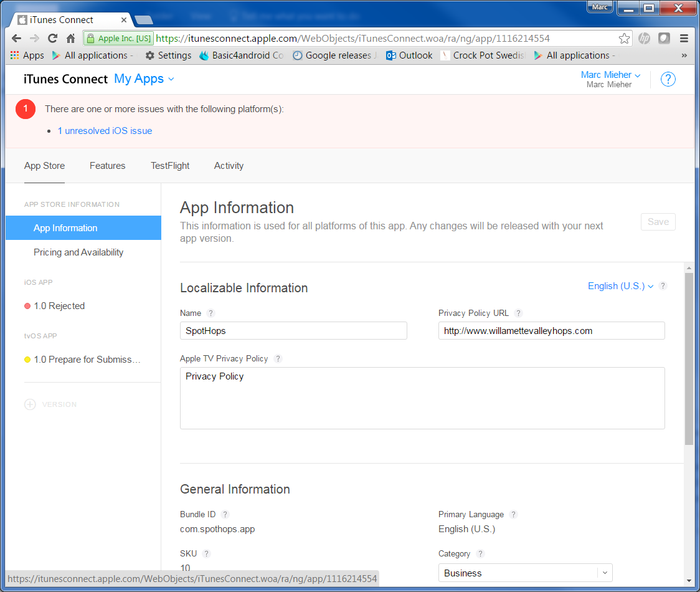The height and width of the screenshot is (592, 700).
Task: Expand the My Apps dropdown
Action: [x=144, y=79]
